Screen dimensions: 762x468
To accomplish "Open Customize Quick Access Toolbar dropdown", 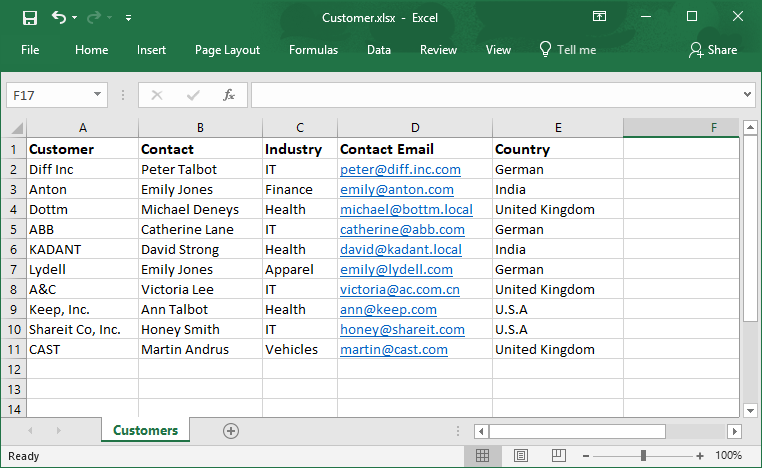I will click(x=128, y=18).
